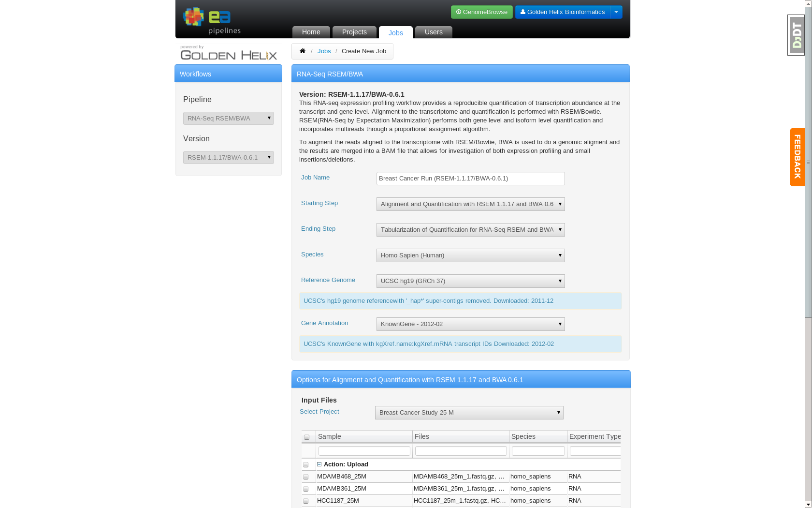Click the Species form label

pyautogui.click(x=312, y=254)
